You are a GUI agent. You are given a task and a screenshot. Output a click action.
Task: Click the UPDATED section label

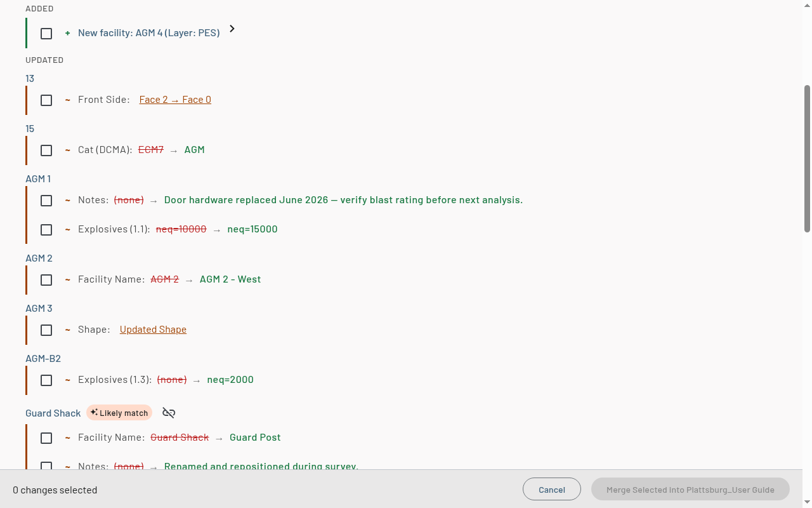tap(44, 60)
